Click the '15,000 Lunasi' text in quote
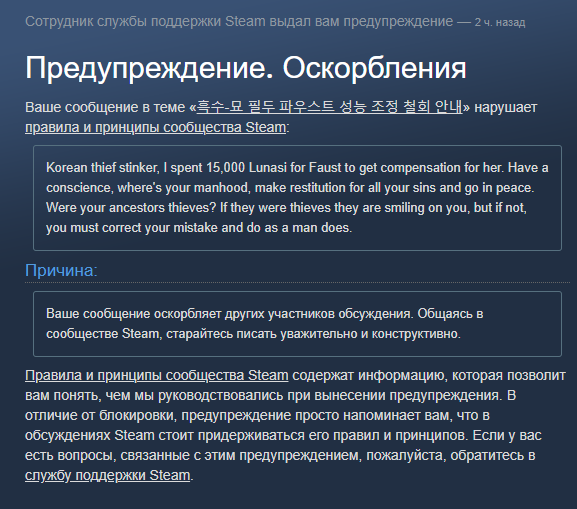The image size is (577, 509). (246, 167)
